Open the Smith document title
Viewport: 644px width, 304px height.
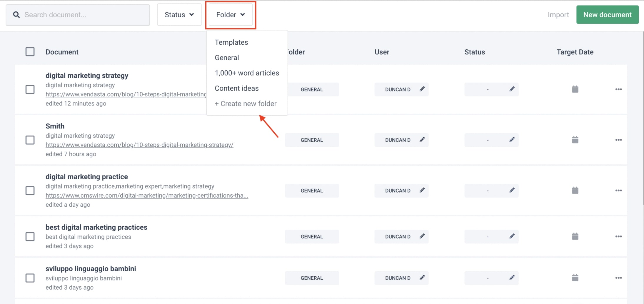(55, 126)
